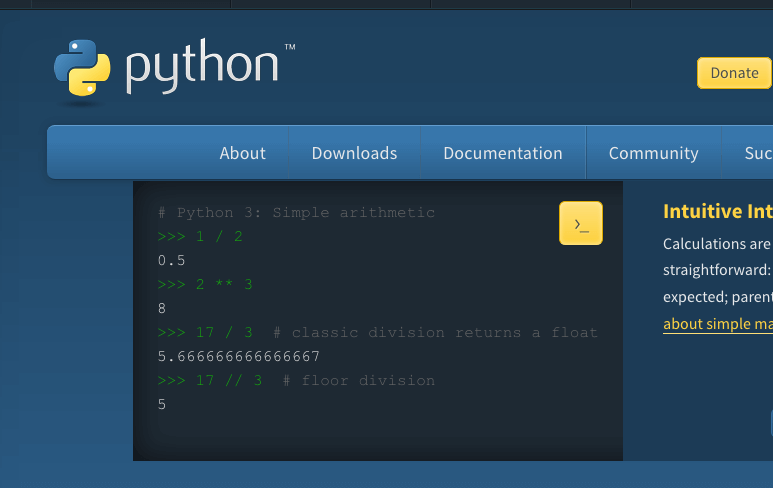773x488 pixels.
Task: Click the ">>> 1 / 2" code line
Action: [200, 236]
